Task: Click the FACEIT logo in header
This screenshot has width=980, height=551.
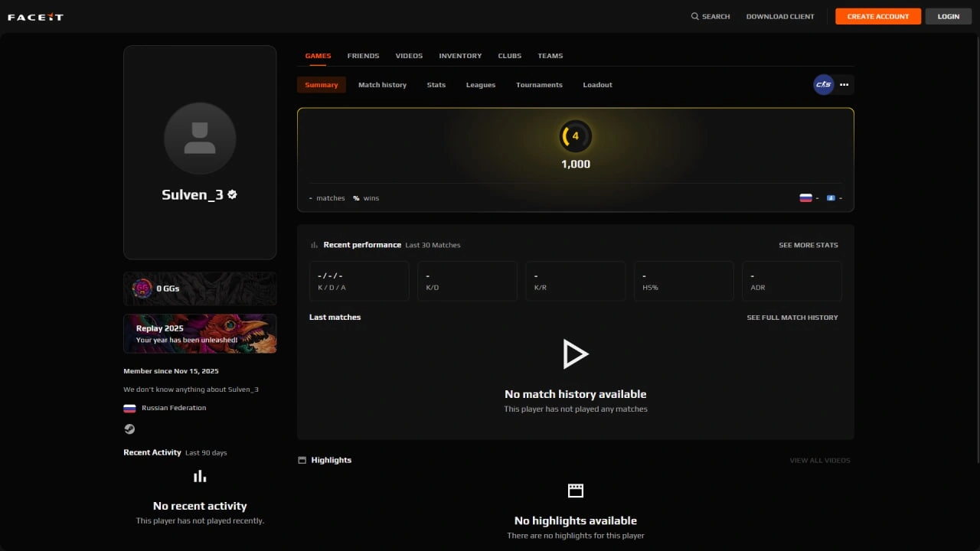Action: click(x=35, y=17)
